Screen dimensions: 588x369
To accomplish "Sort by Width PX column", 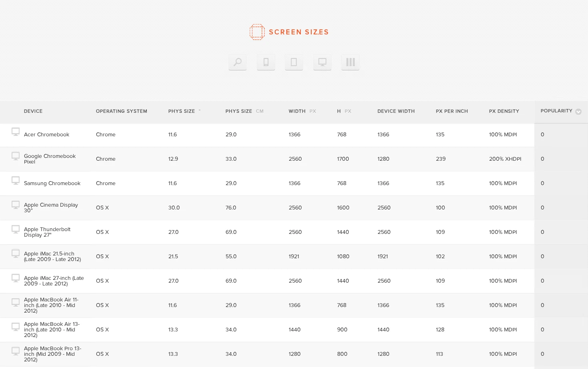I will (x=302, y=111).
